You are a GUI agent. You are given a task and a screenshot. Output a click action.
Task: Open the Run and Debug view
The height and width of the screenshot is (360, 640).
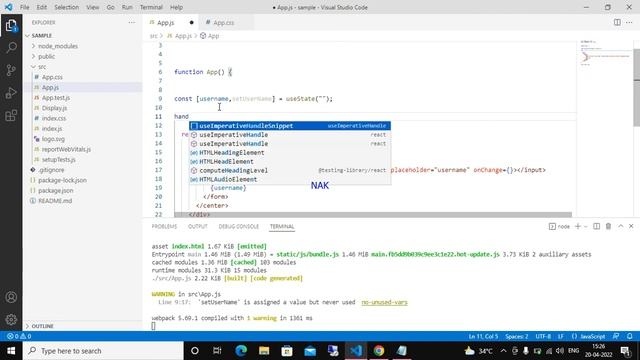(x=11, y=93)
